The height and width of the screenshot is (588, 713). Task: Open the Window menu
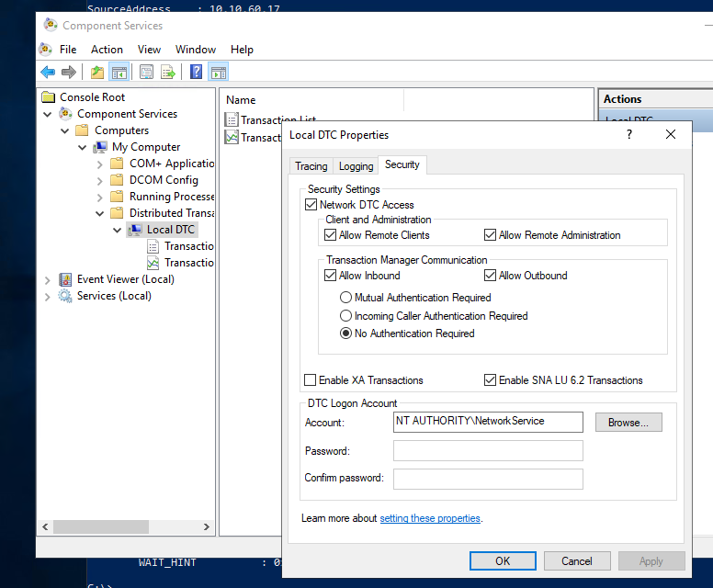point(196,49)
